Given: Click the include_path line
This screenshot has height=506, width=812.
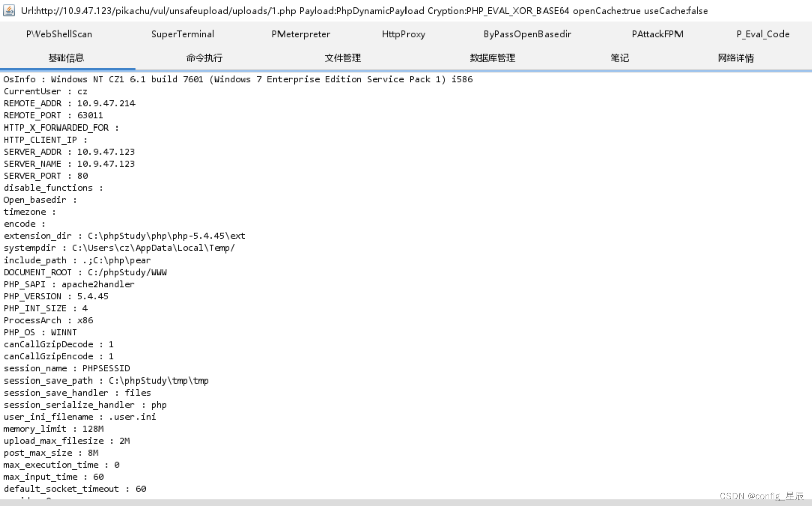Looking at the screenshot, I should [77, 260].
